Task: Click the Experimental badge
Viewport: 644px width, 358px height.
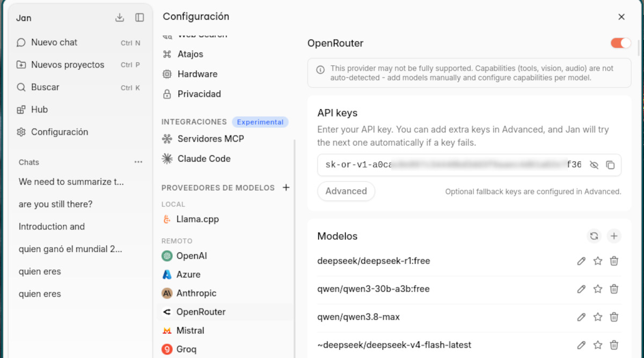Action: (x=260, y=122)
